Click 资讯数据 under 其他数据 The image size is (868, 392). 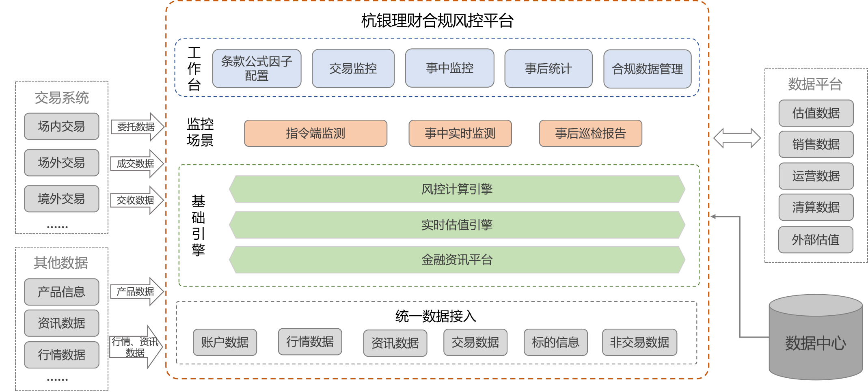(x=62, y=323)
